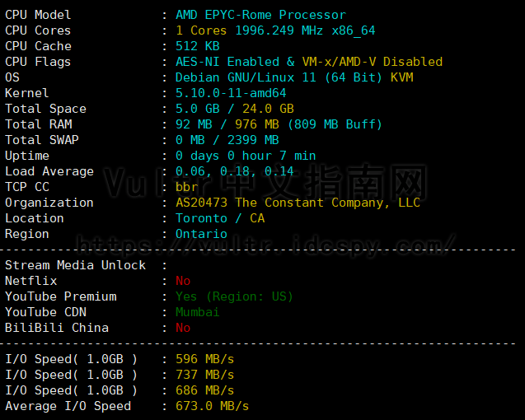This screenshot has height=420, width=525.
Task: Select the 976 MB RAM value
Action: point(257,124)
